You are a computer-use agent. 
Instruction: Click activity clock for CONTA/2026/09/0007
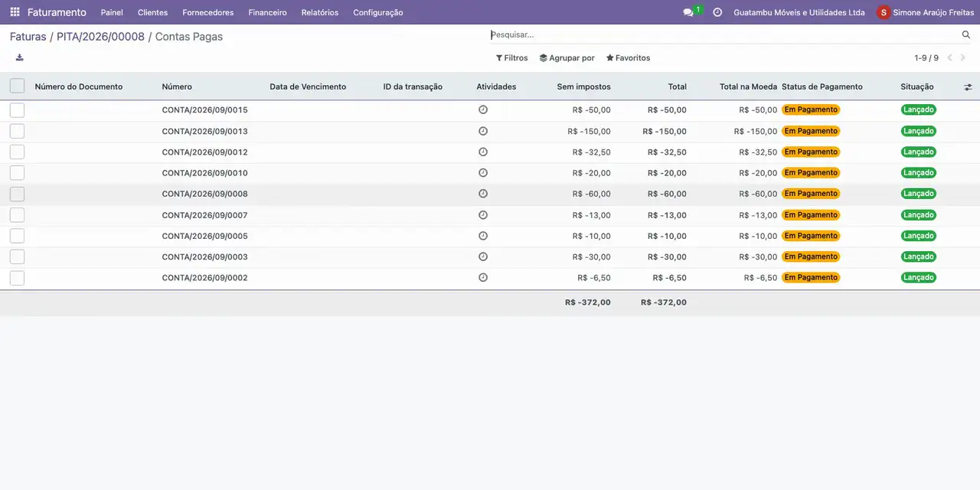pyautogui.click(x=483, y=214)
